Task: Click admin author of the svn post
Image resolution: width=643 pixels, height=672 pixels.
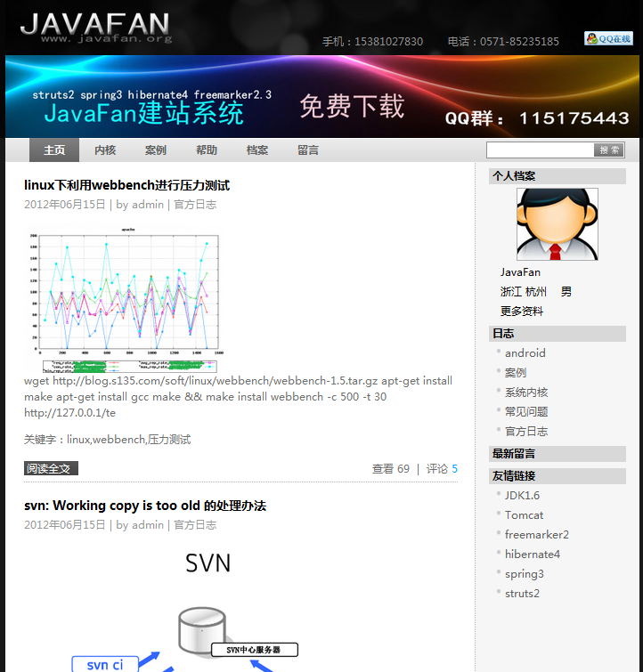Action: 147,525
